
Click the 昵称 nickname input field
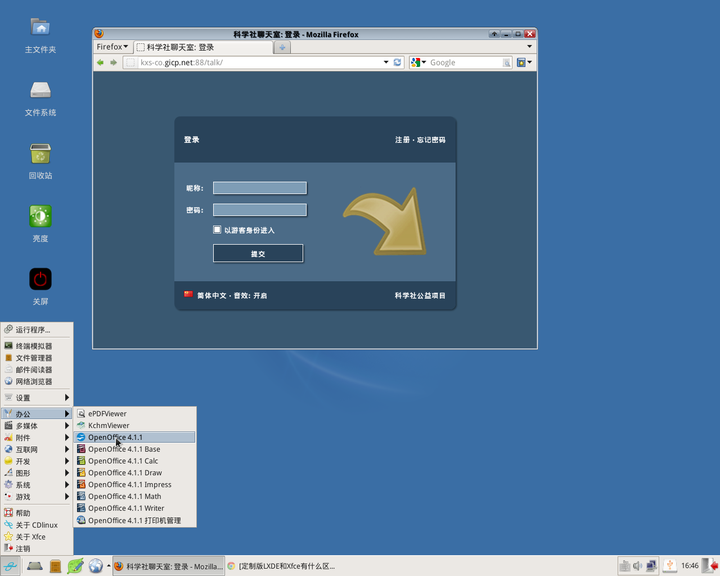click(260, 188)
